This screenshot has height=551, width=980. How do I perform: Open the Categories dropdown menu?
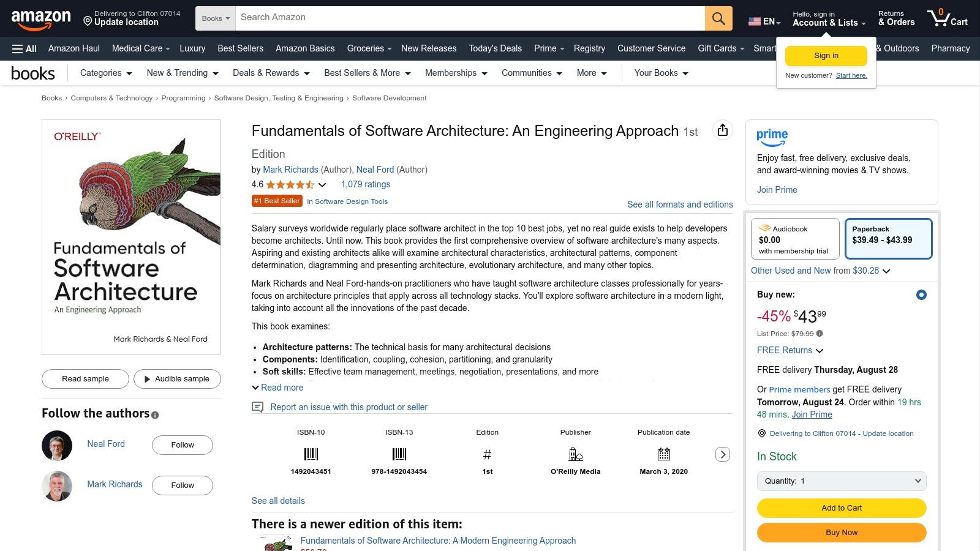tap(106, 73)
